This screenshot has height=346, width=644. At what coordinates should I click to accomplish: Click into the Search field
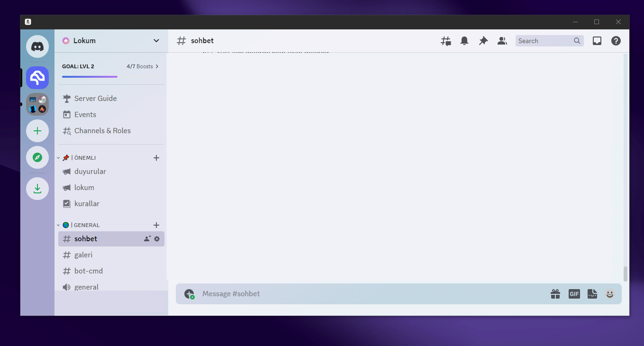pos(550,41)
